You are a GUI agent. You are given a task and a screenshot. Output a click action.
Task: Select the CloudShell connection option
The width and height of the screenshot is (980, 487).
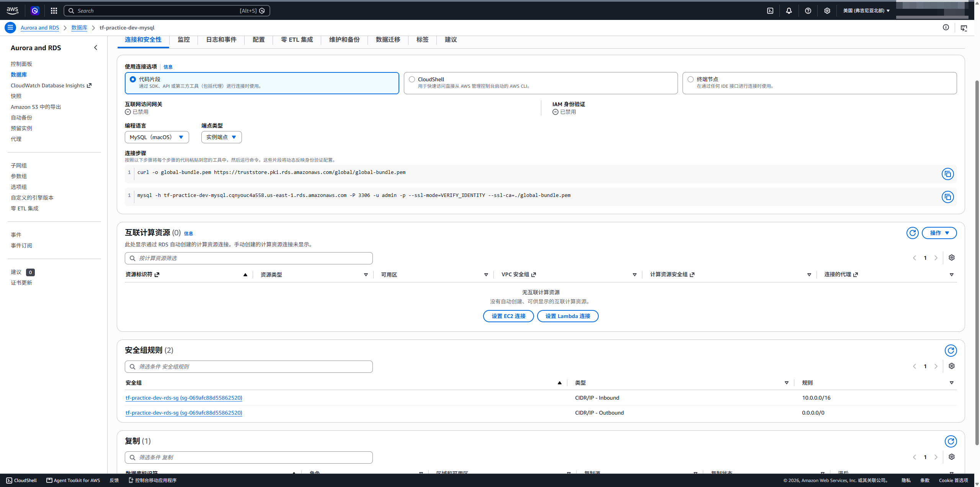tap(541, 83)
